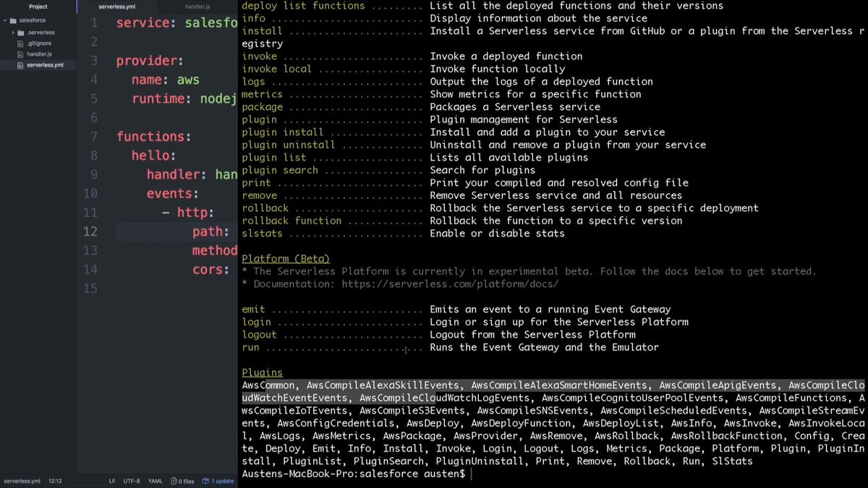Click the 'logout' command in terminal

click(259, 335)
